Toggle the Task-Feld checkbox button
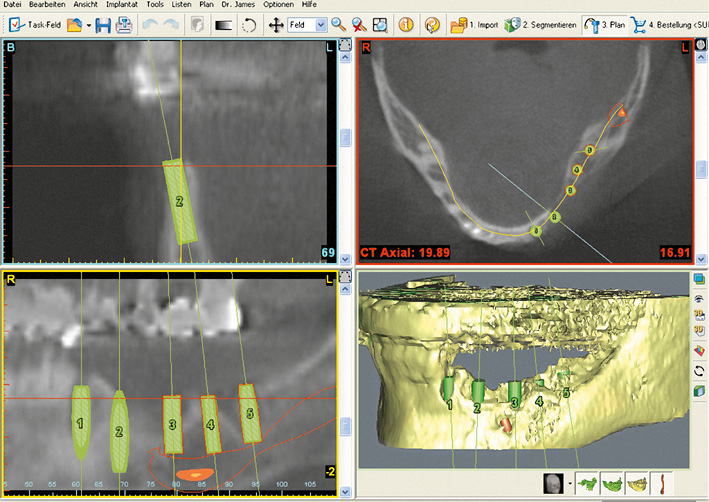 (34, 23)
